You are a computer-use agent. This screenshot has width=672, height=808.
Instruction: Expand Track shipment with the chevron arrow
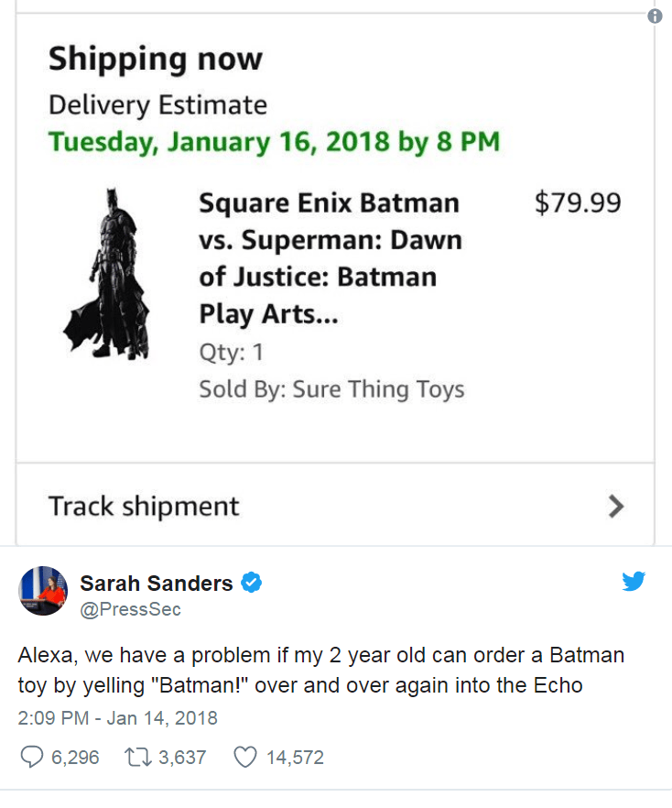616,506
